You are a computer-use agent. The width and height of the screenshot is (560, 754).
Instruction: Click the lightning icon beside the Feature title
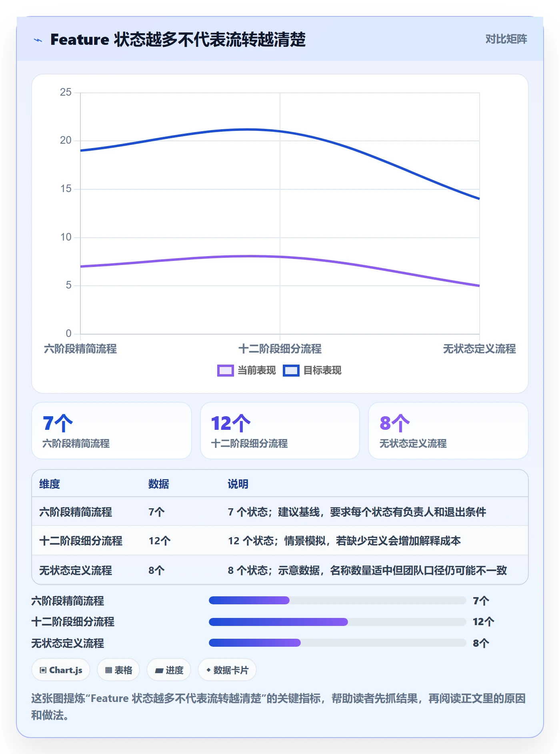pyautogui.click(x=38, y=40)
